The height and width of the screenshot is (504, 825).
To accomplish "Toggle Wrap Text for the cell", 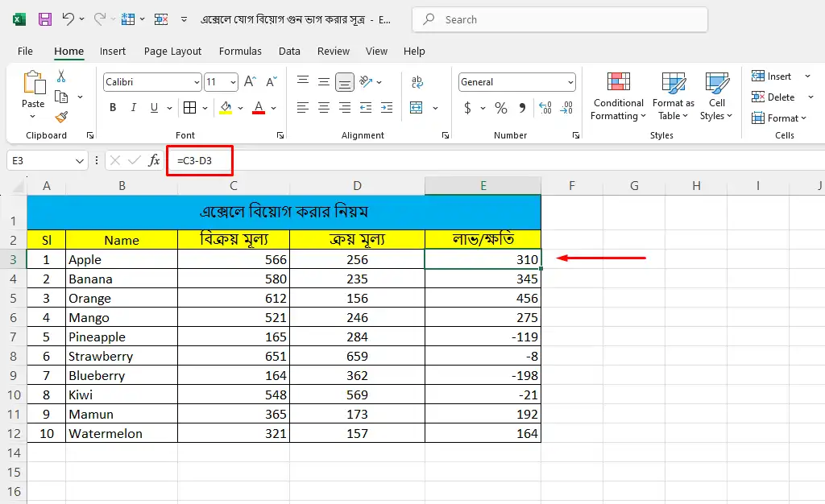I will 417,81.
